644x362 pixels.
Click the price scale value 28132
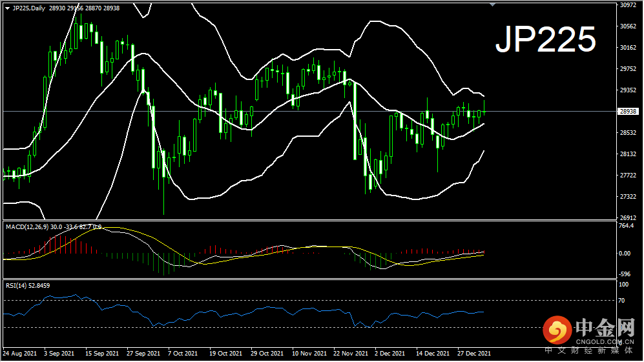pos(628,154)
